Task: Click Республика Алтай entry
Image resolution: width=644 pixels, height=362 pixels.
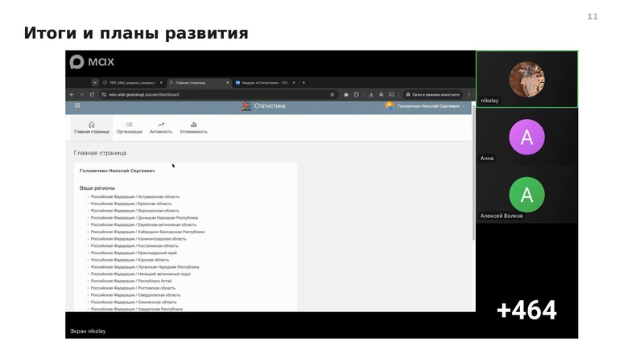Action: coord(131,281)
